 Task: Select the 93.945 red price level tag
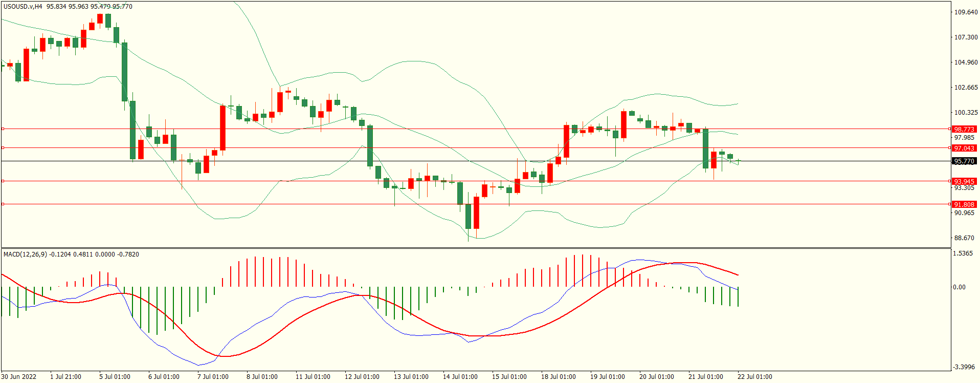pyautogui.click(x=964, y=181)
